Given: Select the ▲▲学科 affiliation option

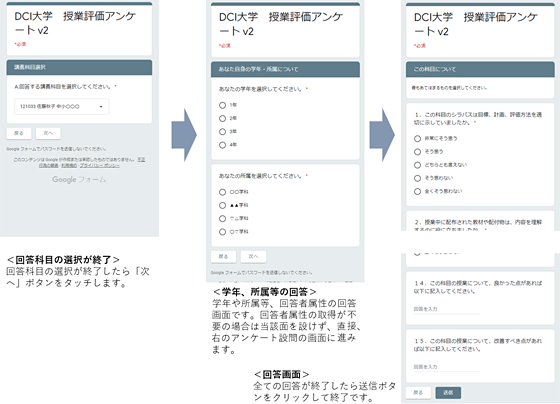Looking at the screenshot, I should 222,205.
